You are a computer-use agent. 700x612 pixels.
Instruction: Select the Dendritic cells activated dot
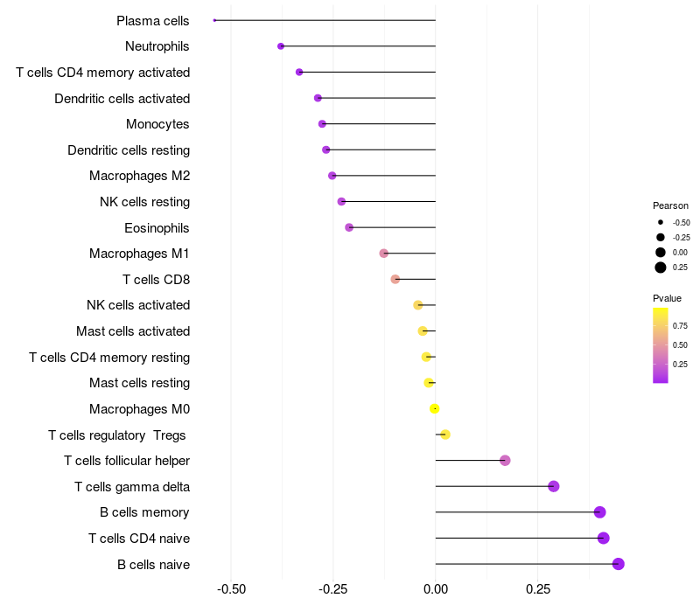pos(318,98)
